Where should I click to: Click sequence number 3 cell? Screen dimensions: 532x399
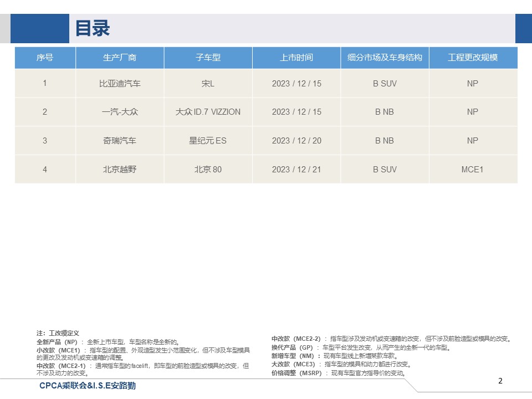click(45, 141)
